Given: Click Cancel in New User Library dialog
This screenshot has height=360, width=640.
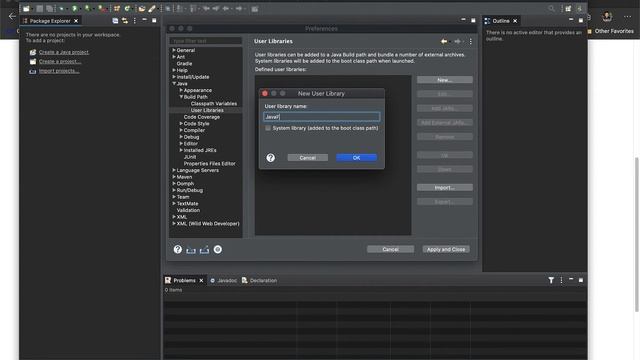Looking at the screenshot, I should (x=307, y=158).
